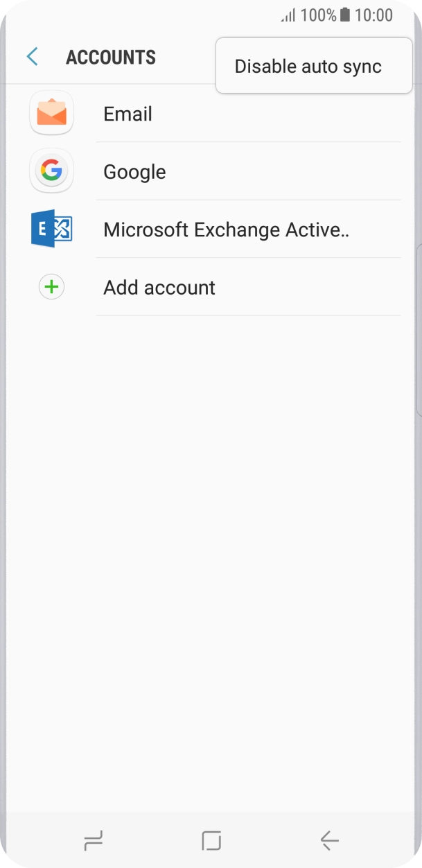Viewport: 422px width, 868px height.
Task: Select the Google account icon
Action: pos(51,171)
